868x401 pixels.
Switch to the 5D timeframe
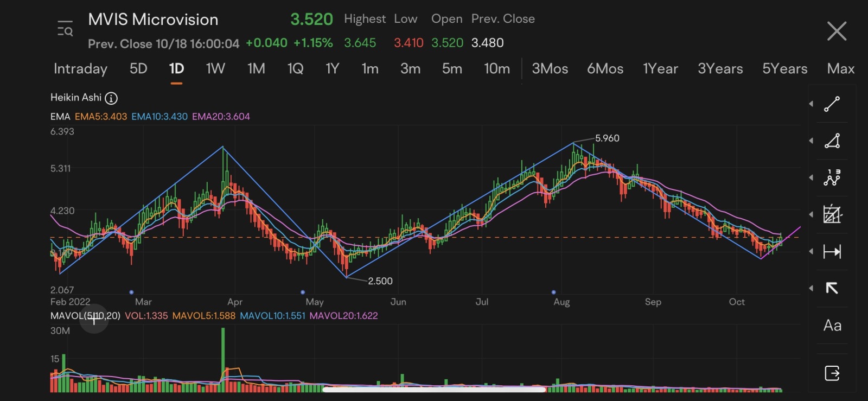tap(138, 68)
